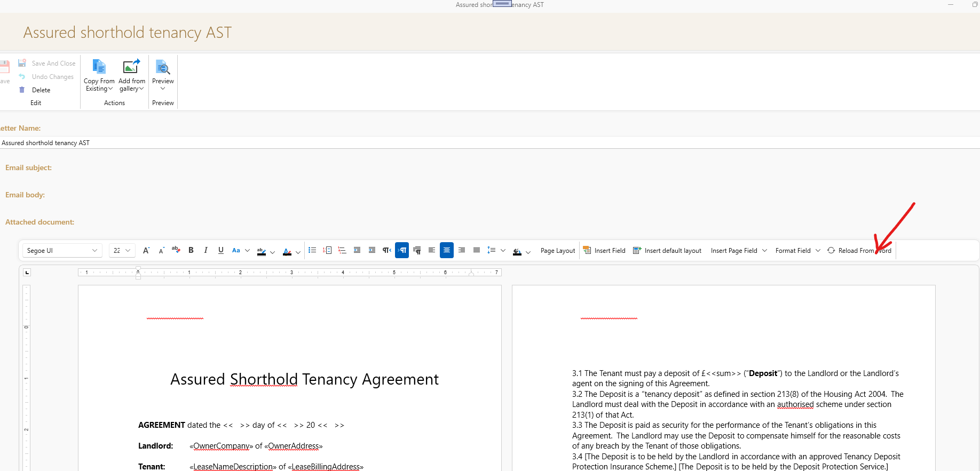Open the highlight color dropdown arrow
980x471 pixels.
tap(272, 252)
